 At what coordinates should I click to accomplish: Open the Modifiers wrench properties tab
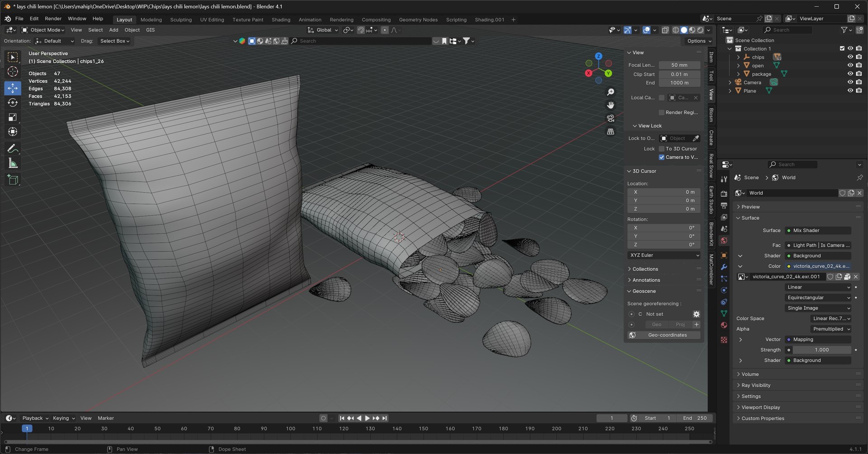[x=724, y=267]
